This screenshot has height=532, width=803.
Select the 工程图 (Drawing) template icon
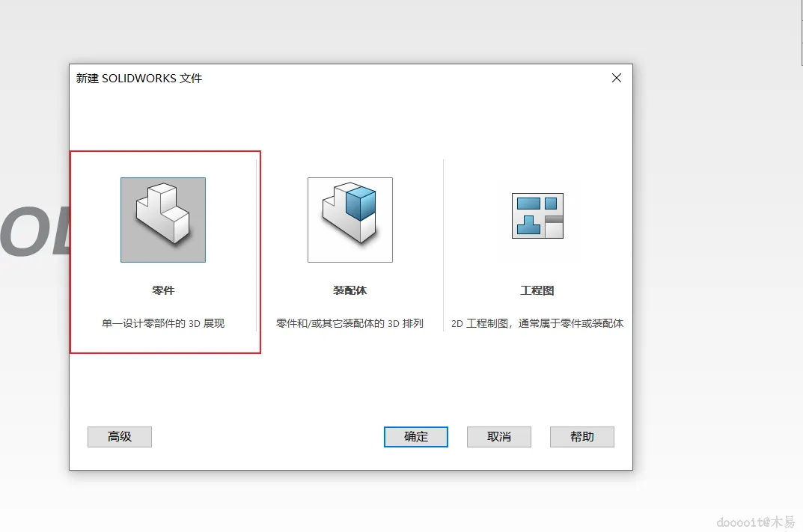coord(537,215)
